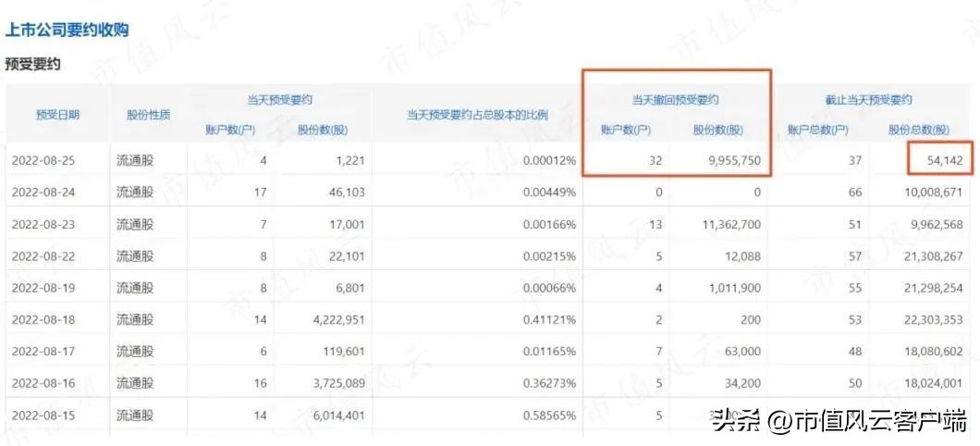This screenshot has height=446, width=980.
Task: Select total shares value 21,308,267
Action: [933, 255]
